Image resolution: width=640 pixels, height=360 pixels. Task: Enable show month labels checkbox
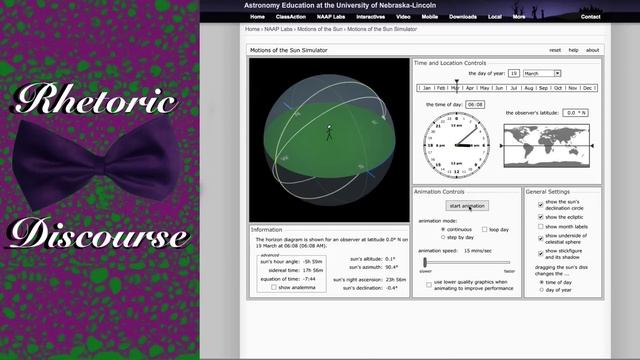540,227
